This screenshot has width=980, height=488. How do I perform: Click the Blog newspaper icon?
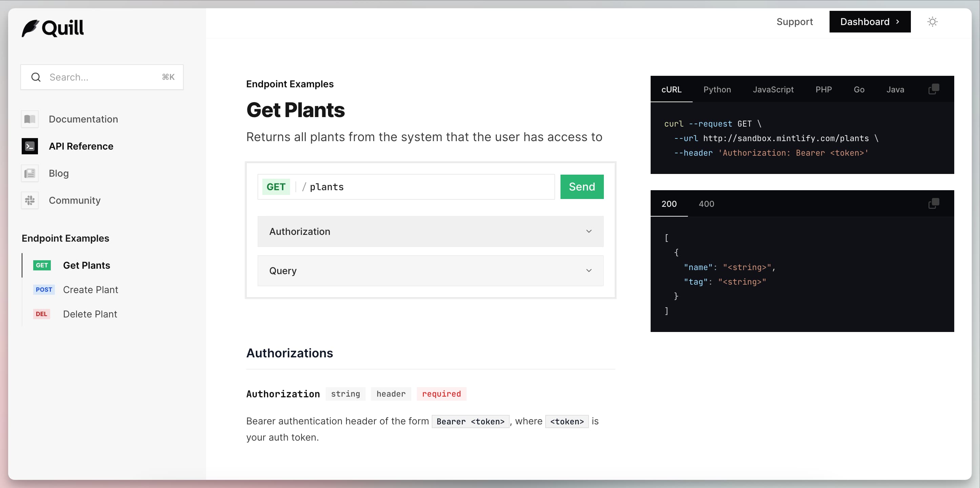pyautogui.click(x=30, y=173)
